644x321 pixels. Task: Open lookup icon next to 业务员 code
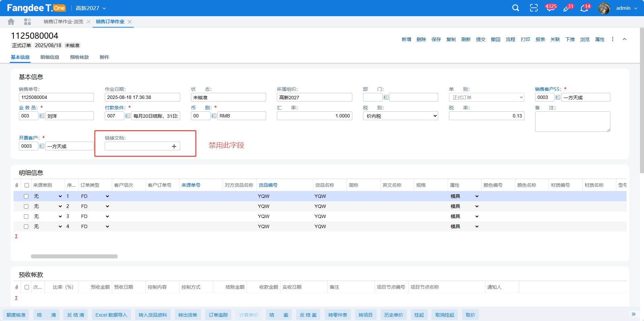[42, 116]
